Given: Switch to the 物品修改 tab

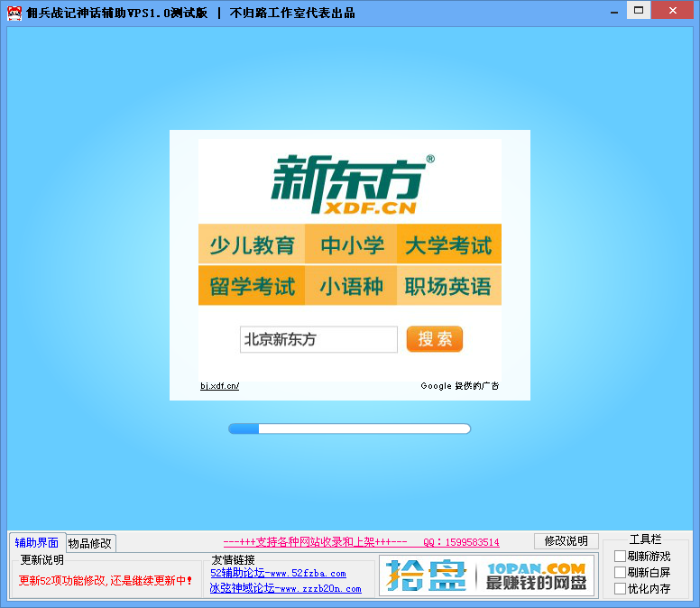Looking at the screenshot, I should coord(90,543).
